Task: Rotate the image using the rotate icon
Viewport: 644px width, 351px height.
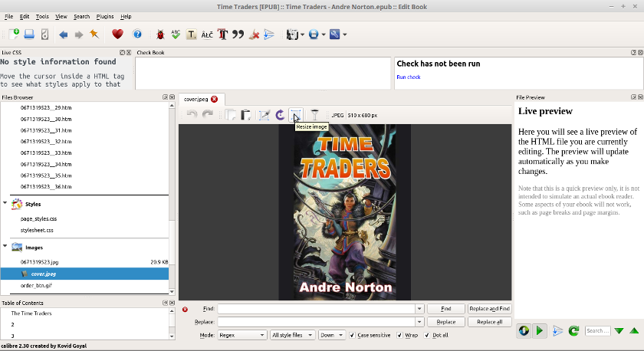Action: pos(280,115)
